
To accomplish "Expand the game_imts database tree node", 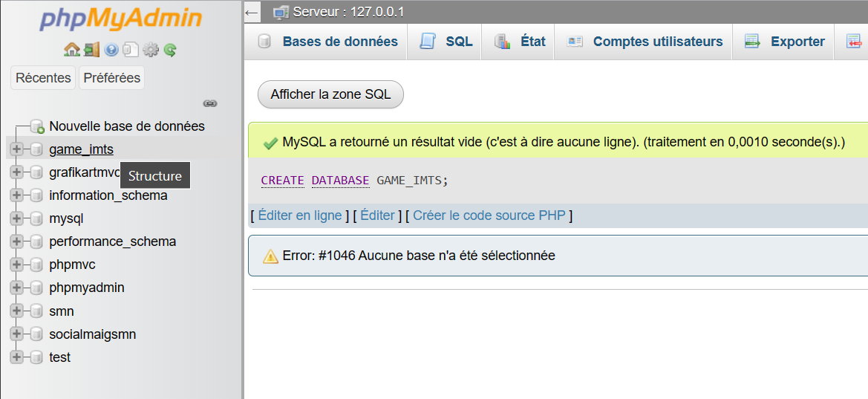I will pyautogui.click(x=17, y=149).
